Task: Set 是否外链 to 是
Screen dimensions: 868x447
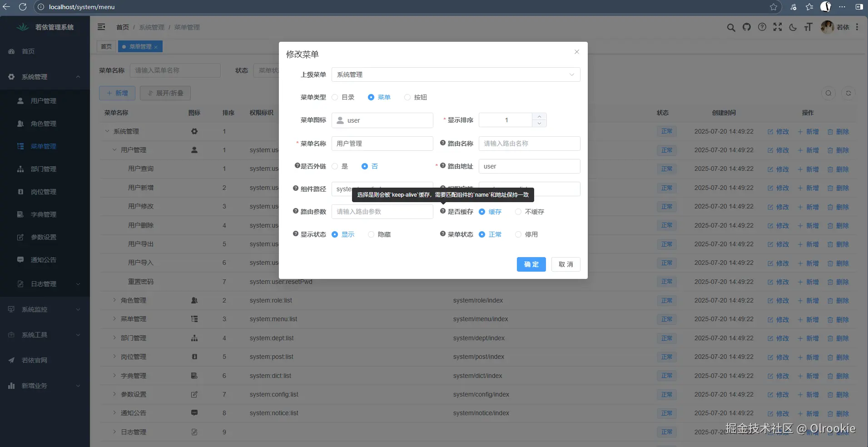Action: tap(334, 166)
